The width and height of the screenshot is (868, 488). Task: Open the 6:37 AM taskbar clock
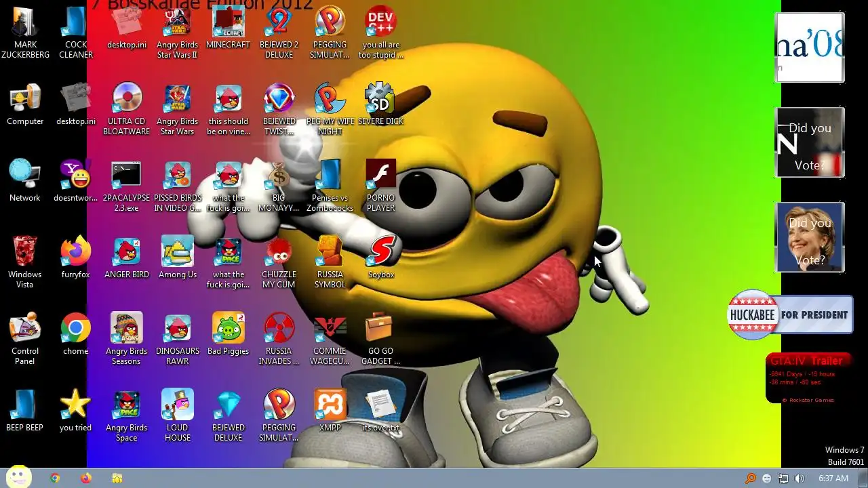[833, 478]
